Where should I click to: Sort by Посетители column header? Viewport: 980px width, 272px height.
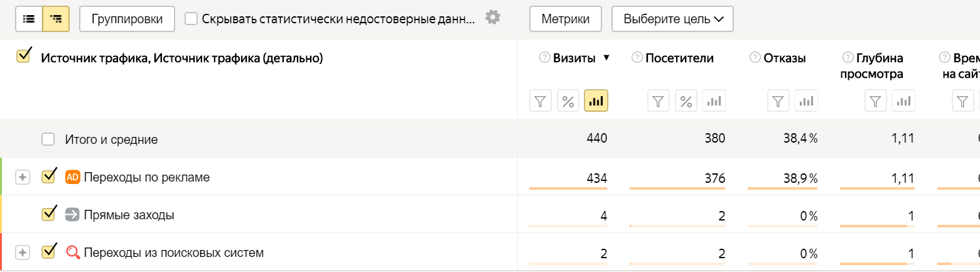[x=680, y=58]
